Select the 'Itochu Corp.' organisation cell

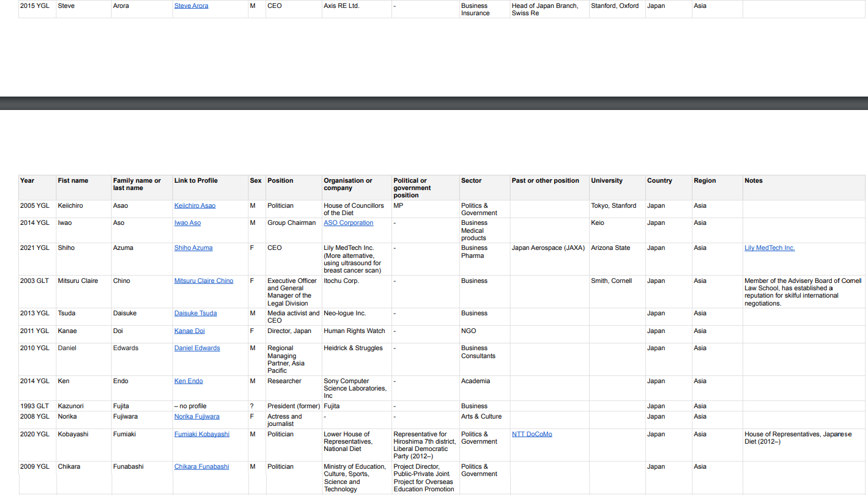click(x=357, y=291)
